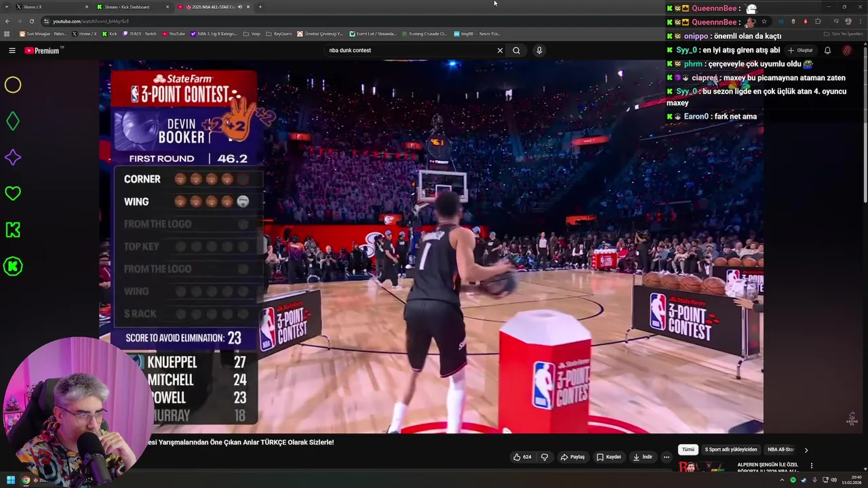Open the Son Mesajlar bookmark
This screenshot has width=868, height=488.
(x=43, y=33)
